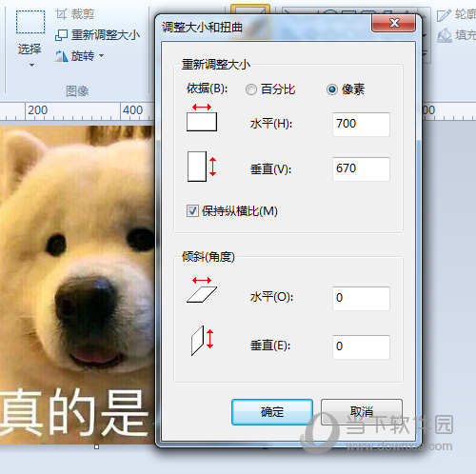Click the 重新调整大小 group heading in dialog

[x=216, y=65]
